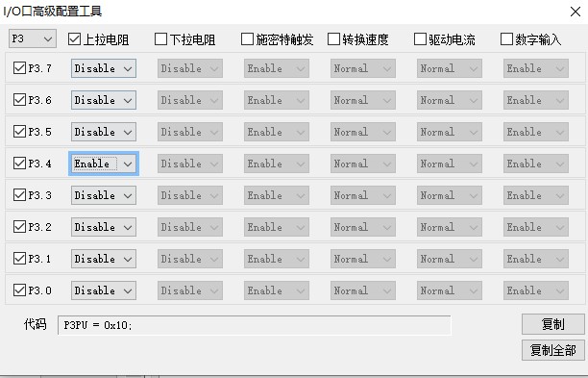Click the 复制 copy button

click(x=553, y=324)
